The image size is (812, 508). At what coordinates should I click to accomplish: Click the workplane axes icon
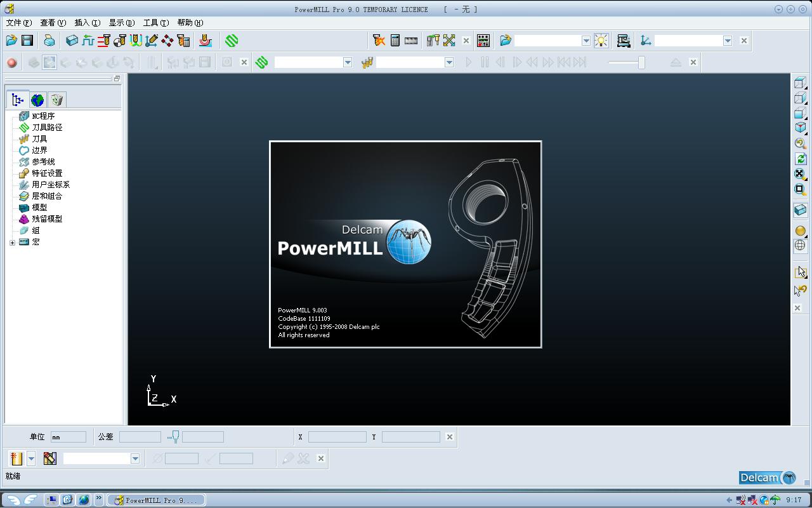(x=646, y=41)
